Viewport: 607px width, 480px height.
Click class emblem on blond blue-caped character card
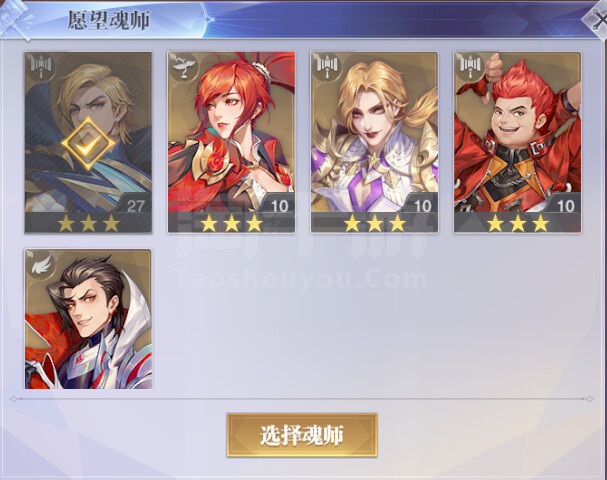40,66
